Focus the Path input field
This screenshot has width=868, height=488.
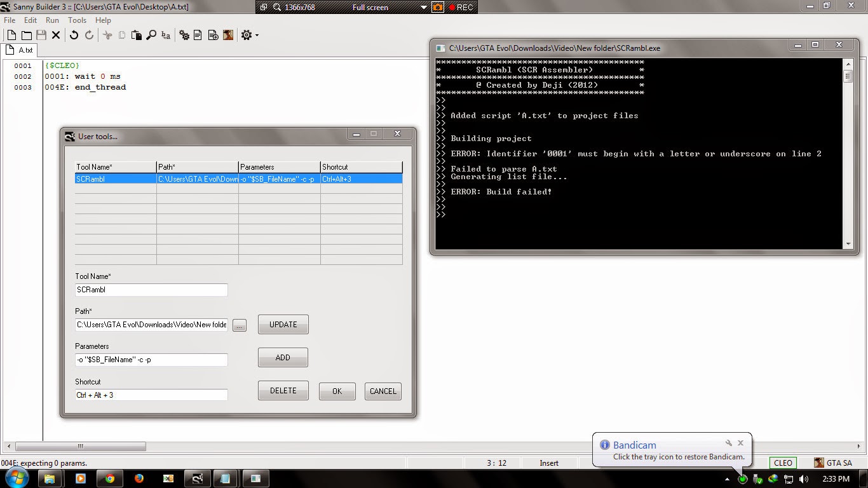click(x=151, y=325)
